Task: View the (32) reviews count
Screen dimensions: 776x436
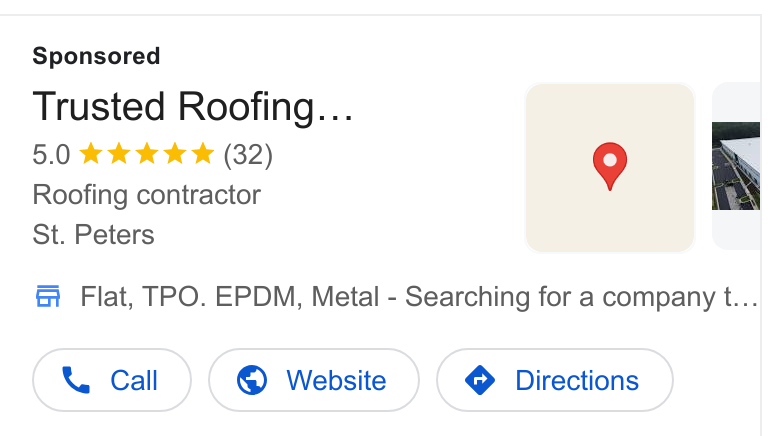Action: pyautogui.click(x=248, y=155)
